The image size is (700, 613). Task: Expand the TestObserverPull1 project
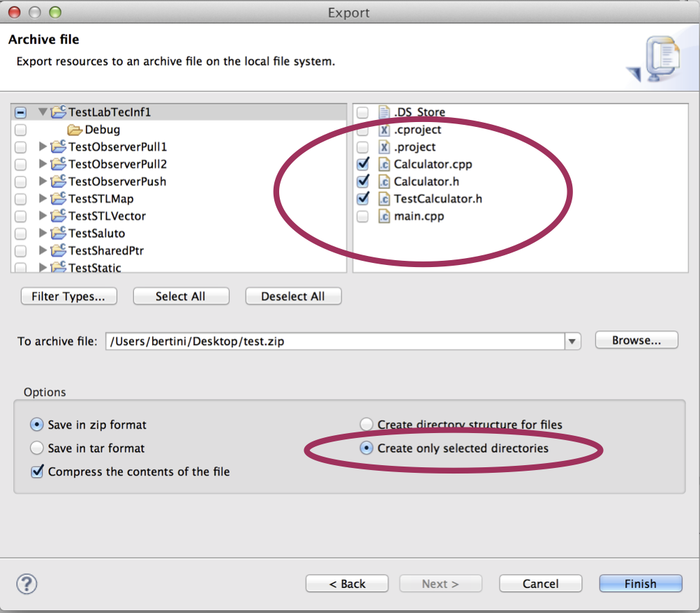click(x=43, y=146)
